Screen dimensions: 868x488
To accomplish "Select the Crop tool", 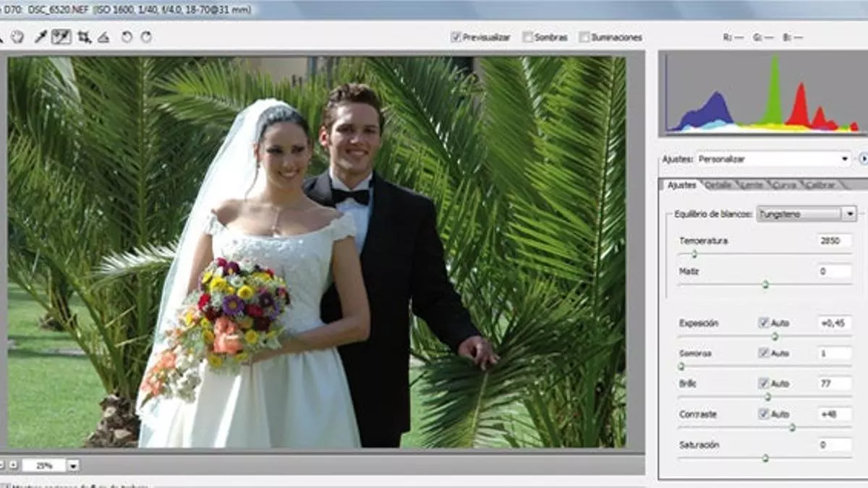I will coord(84,37).
